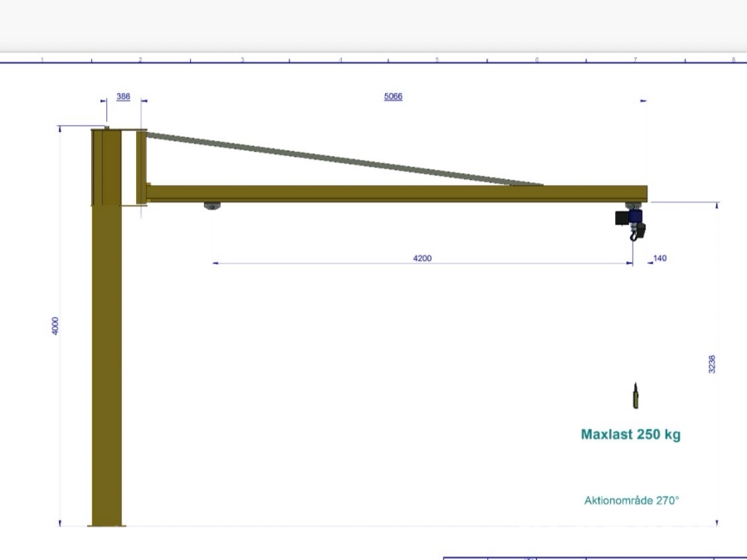747x560 pixels.
Task: Click the title block table at bottom
Action: [x=594, y=558]
